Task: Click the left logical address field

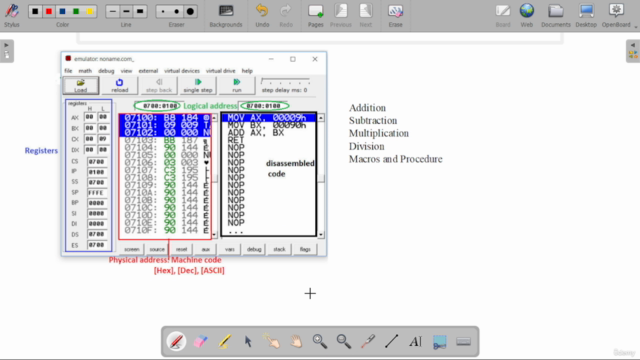Action: point(158,106)
